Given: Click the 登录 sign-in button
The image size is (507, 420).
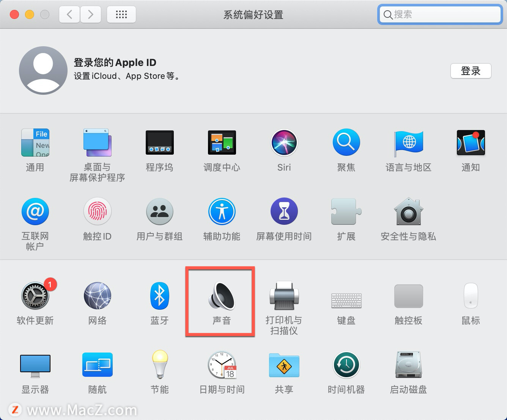Looking at the screenshot, I should click(471, 71).
